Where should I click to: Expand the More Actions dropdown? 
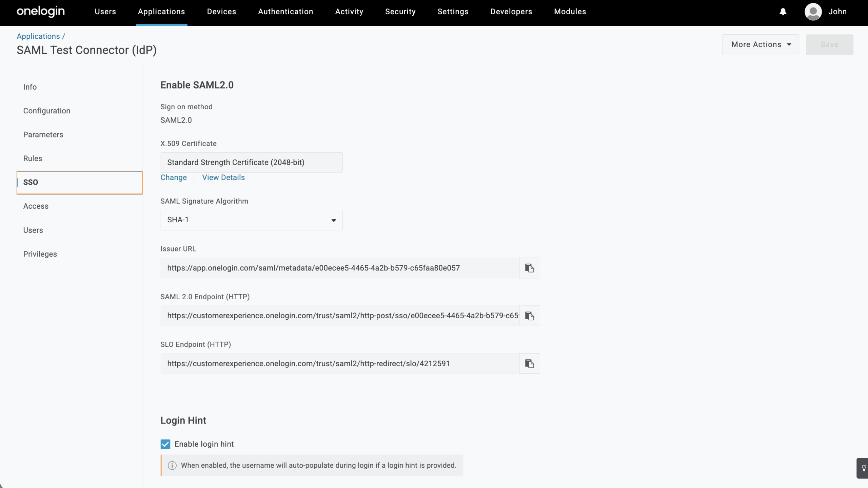pos(760,44)
